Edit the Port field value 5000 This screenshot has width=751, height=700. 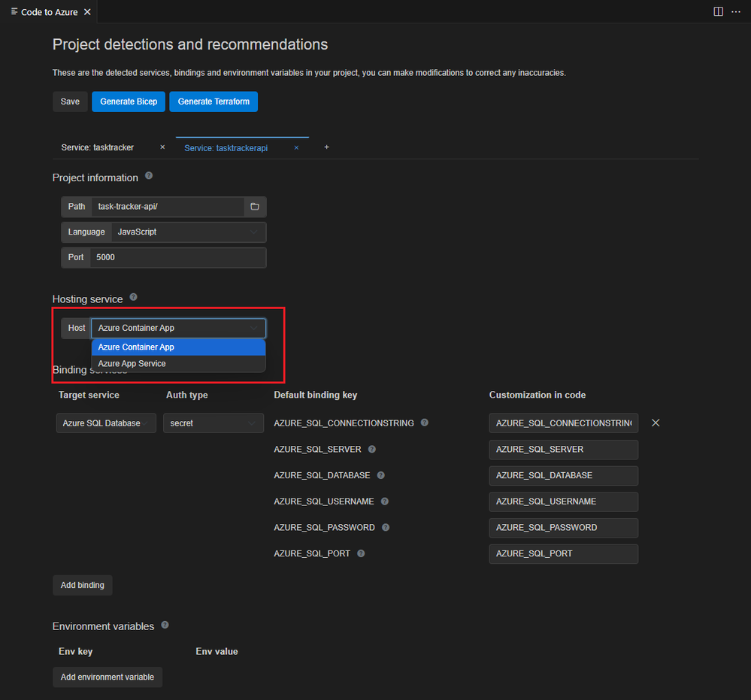pyautogui.click(x=177, y=257)
